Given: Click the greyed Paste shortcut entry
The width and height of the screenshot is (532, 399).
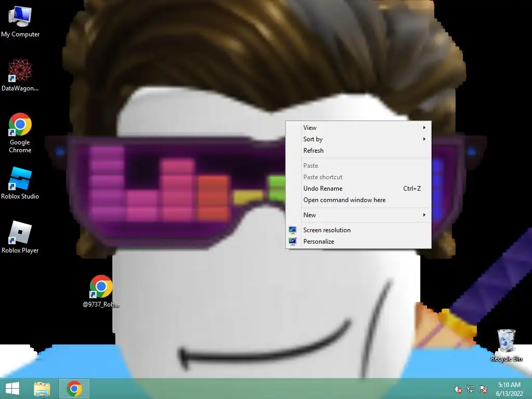Looking at the screenshot, I should tap(358, 177).
